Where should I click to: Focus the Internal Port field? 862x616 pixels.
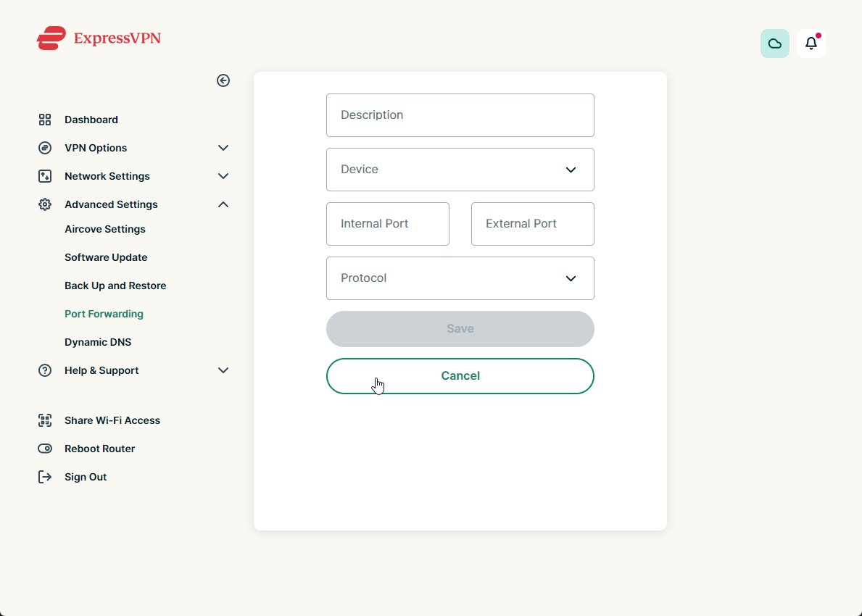point(387,224)
